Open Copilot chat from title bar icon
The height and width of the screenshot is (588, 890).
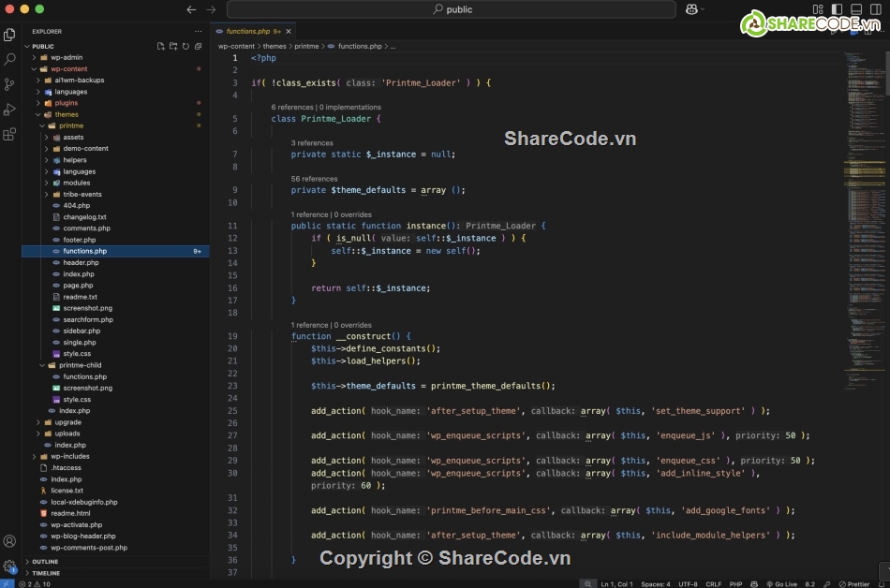pyautogui.click(x=691, y=9)
